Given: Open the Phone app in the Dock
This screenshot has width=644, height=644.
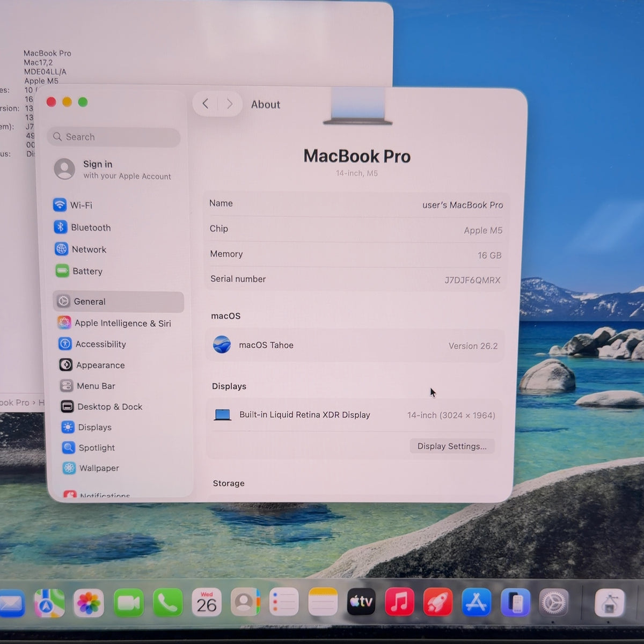Looking at the screenshot, I should (x=167, y=603).
